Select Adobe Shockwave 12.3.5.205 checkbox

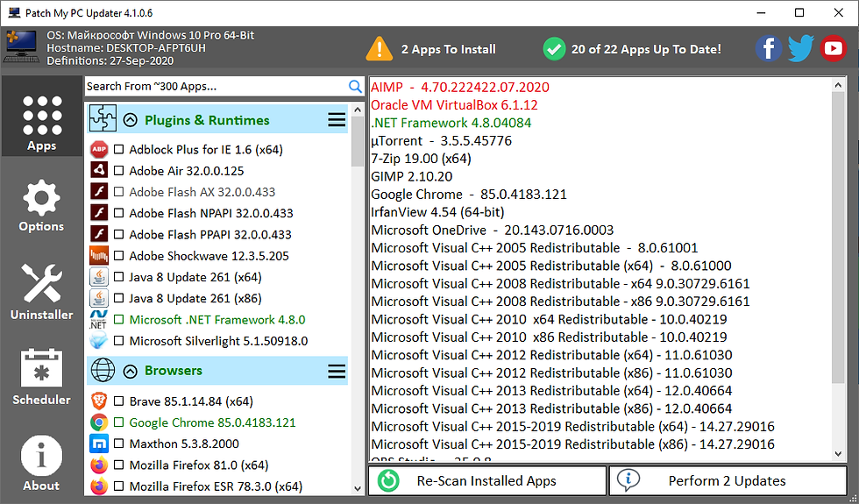click(119, 256)
